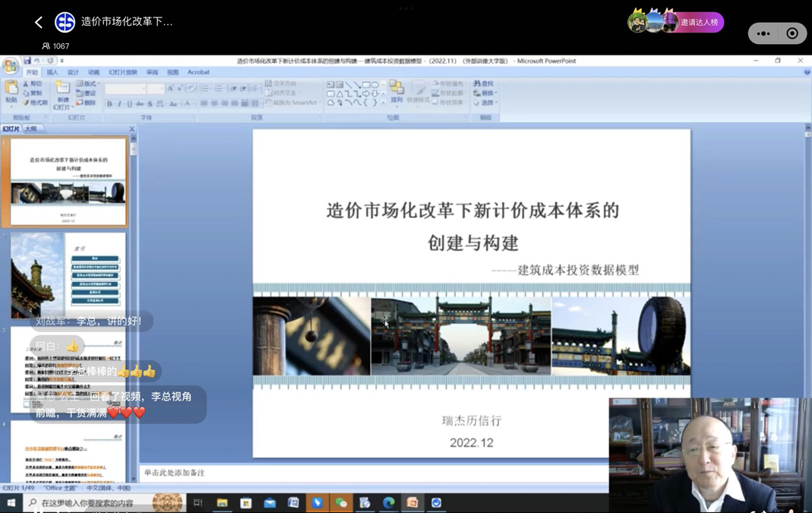This screenshot has height=513, width=812.
Task: Toggle Bold formatting in font group
Action: tap(109, 103)
